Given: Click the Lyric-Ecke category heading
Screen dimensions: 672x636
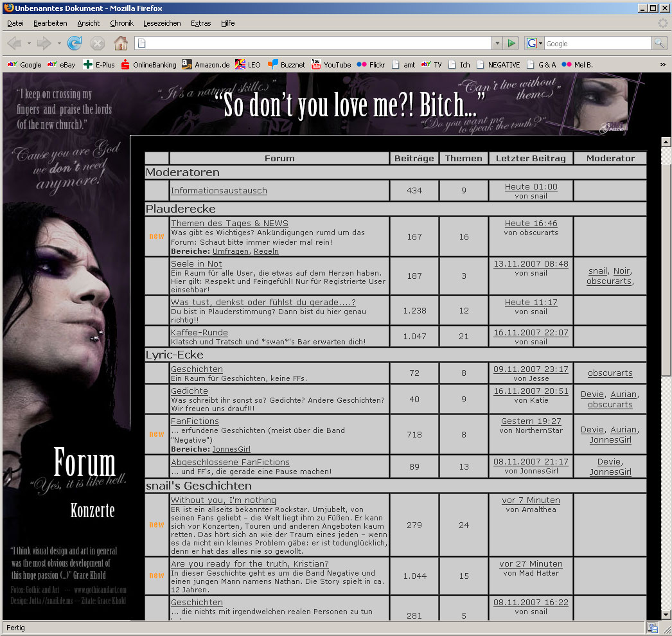Looking at the screenshot, I should point(175,355).
